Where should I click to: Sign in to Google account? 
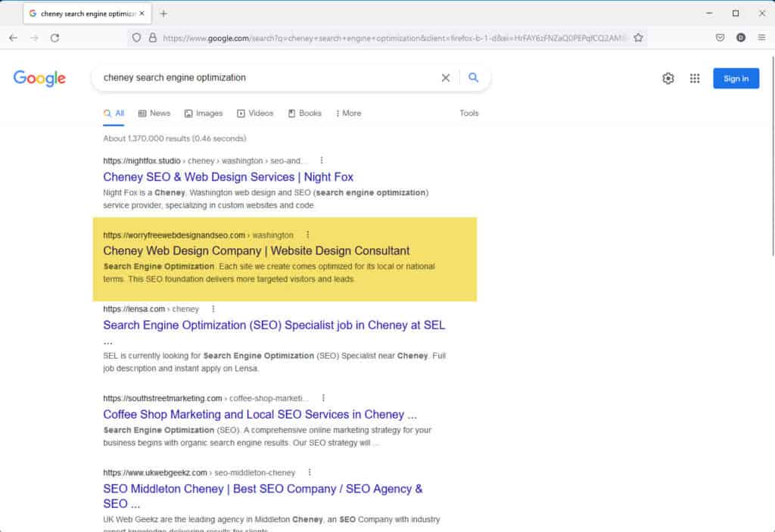pyautogui.click(x=736, y=78)
